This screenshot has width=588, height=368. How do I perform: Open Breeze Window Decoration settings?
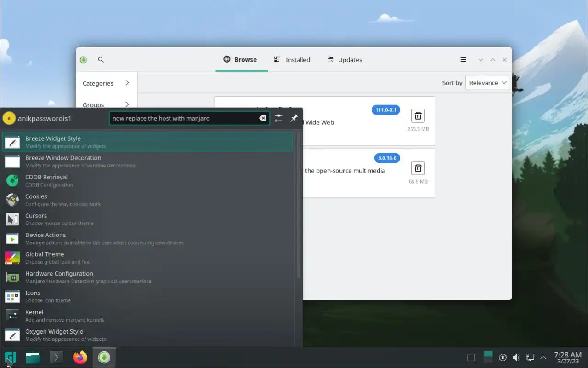click(148, 161)
